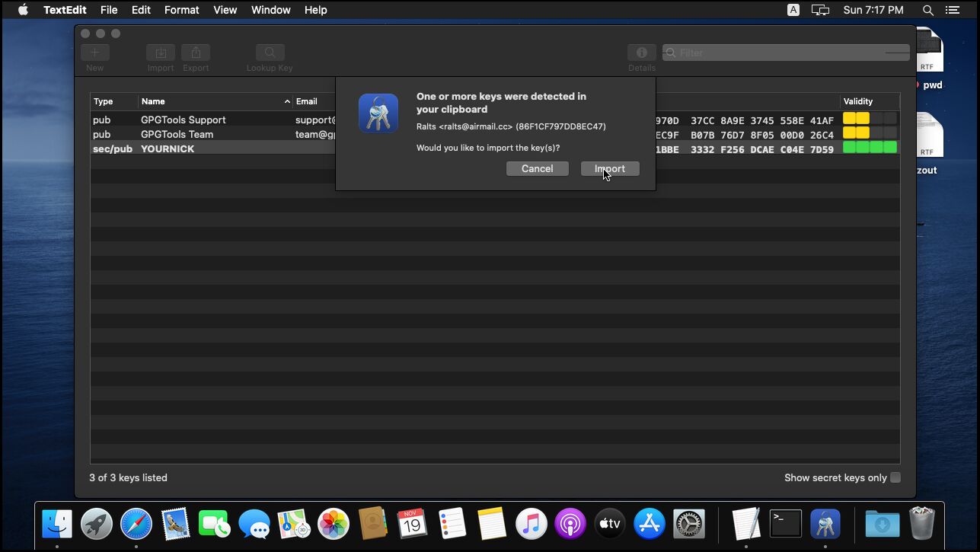The width and height of the screenshot is (980, 552).
Task: Open the Window menu
Action: click(270, 10)
